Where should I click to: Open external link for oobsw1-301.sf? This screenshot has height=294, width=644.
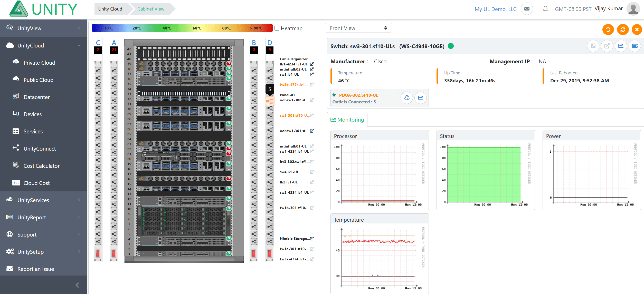(x=312, y=131)
